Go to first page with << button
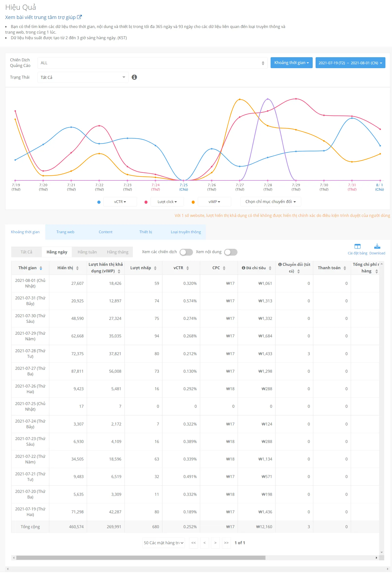 pos(193,543)
